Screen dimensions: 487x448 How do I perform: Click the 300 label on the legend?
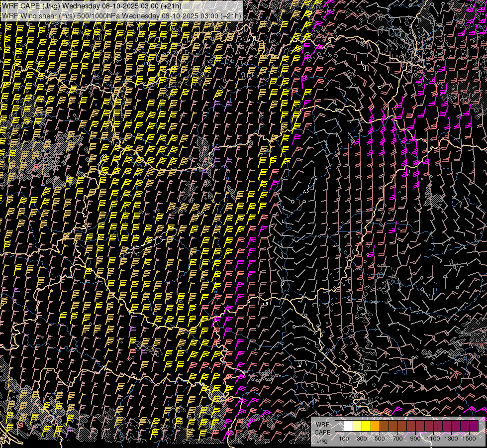tap(362, 439)
